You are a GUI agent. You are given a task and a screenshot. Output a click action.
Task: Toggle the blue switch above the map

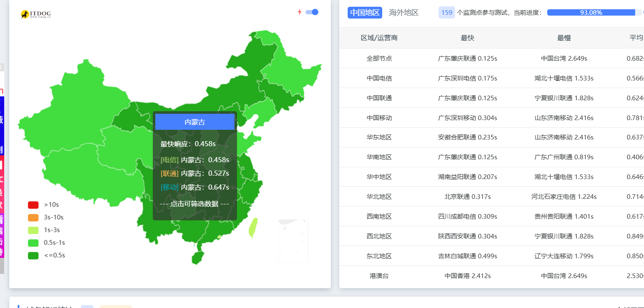(x=312, y=12)
